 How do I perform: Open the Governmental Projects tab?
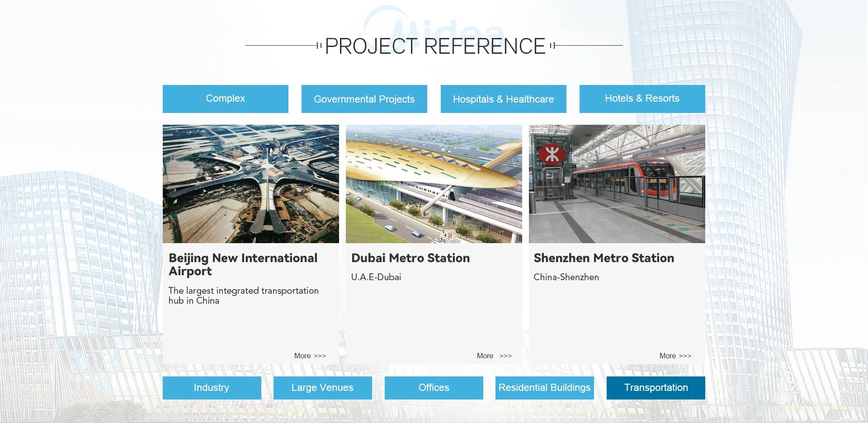pos(364,99)
